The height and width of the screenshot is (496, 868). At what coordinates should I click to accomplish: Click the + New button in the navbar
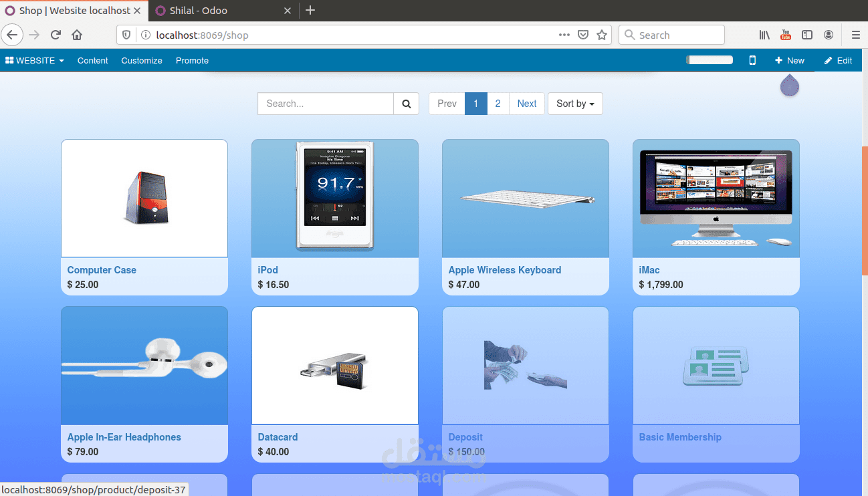pyautogui.click(x=789, y=60)
